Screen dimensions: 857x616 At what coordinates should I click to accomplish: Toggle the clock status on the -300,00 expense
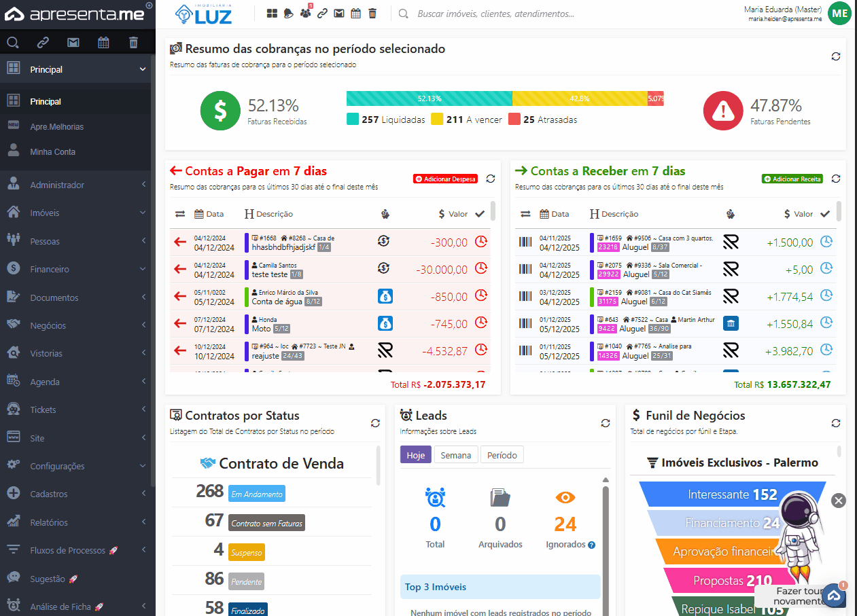pos(480,242)
